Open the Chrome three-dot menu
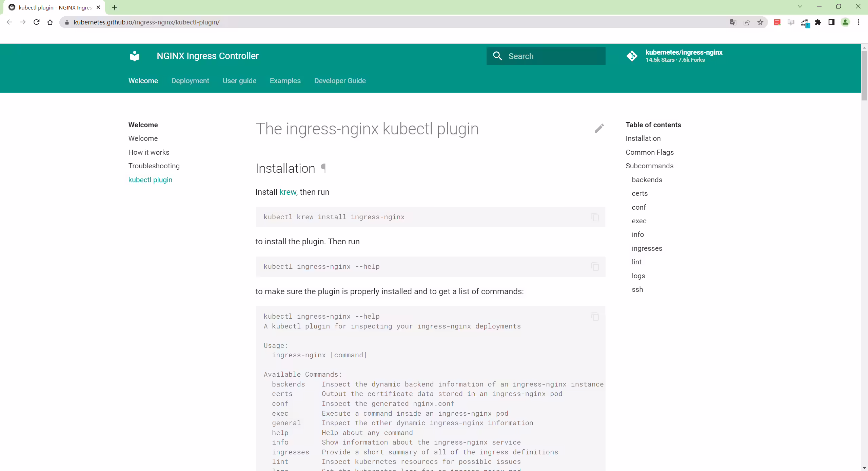The width and height of the screenshot is (868, 471). point(859,22)
